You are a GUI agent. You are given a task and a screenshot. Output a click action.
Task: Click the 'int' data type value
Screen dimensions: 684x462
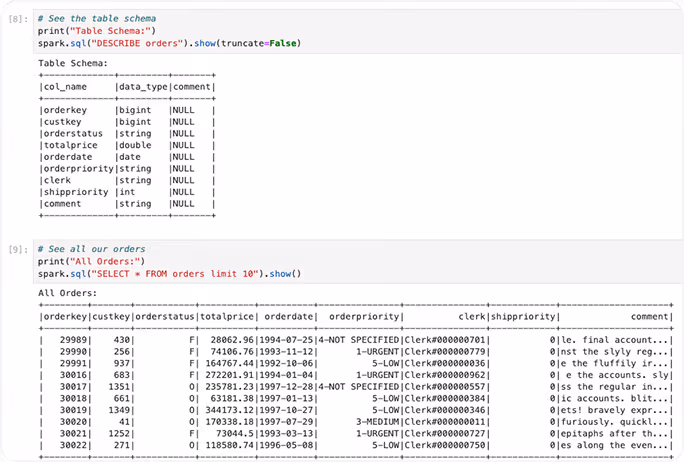click(x=127, y=192)
